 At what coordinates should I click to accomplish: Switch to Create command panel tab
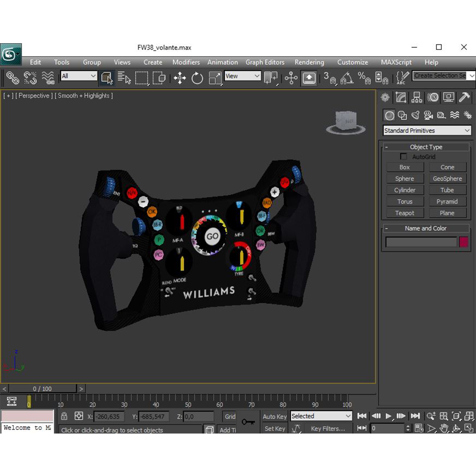385,97
